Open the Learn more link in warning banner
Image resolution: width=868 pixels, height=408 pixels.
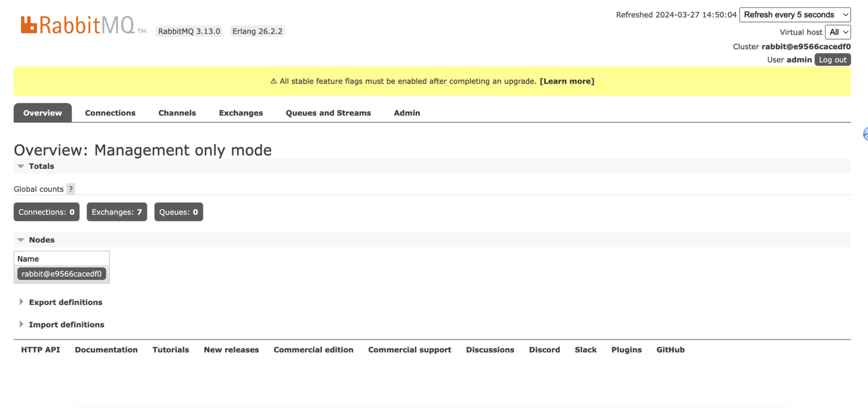tap(567, 81)
